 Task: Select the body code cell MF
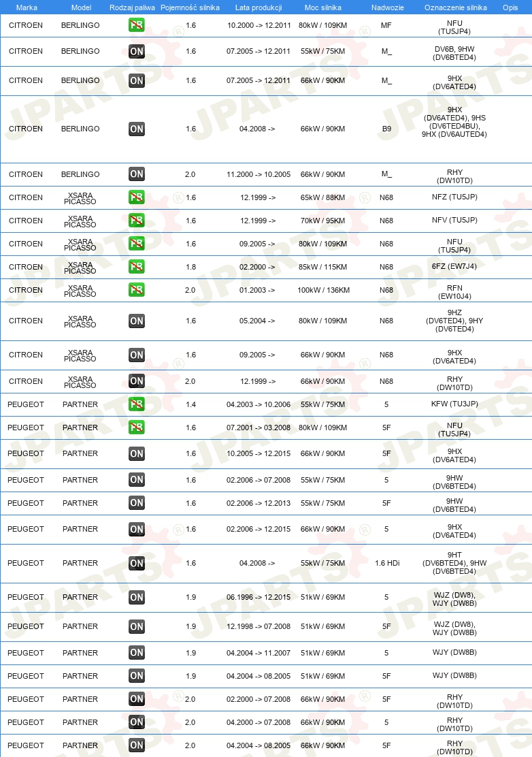click(x=386, y=25)
